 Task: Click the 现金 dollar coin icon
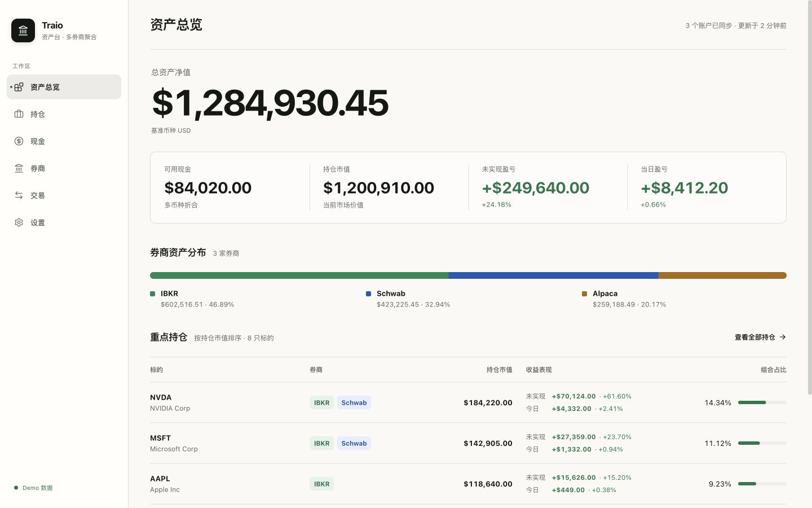19,141
